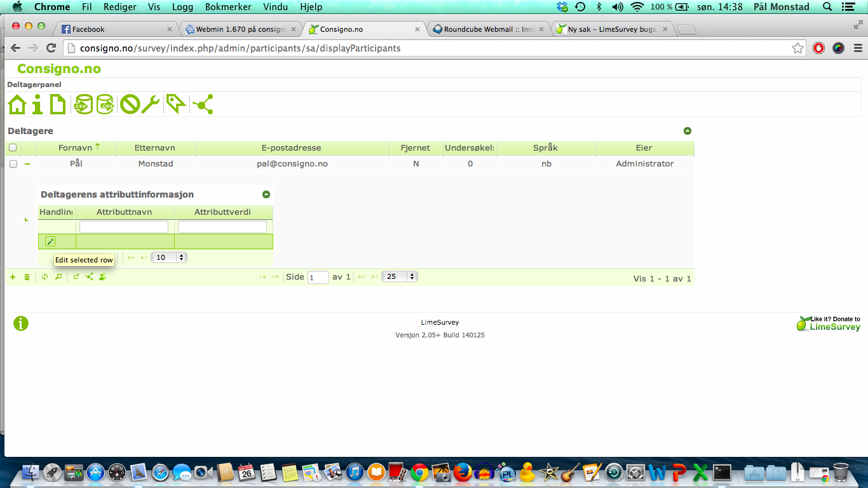Click the Attributtnavn filter input field
Viewport: 868px width, 488px height.
[x=124, y=227]
